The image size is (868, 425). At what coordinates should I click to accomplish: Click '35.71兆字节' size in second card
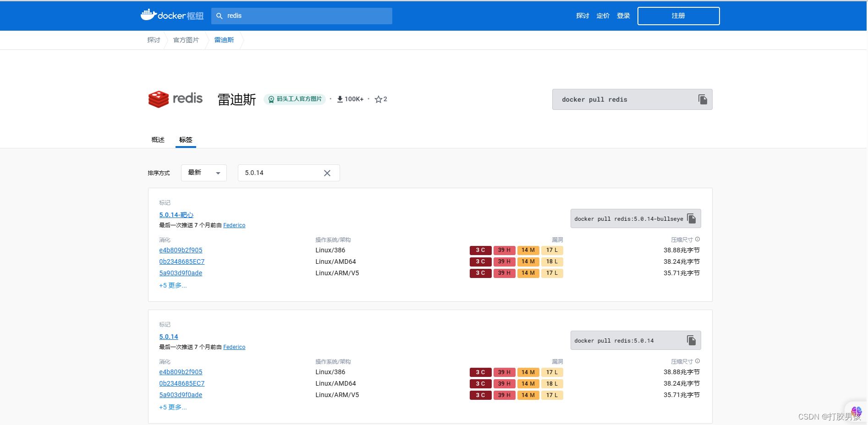[x=681, y=395]
